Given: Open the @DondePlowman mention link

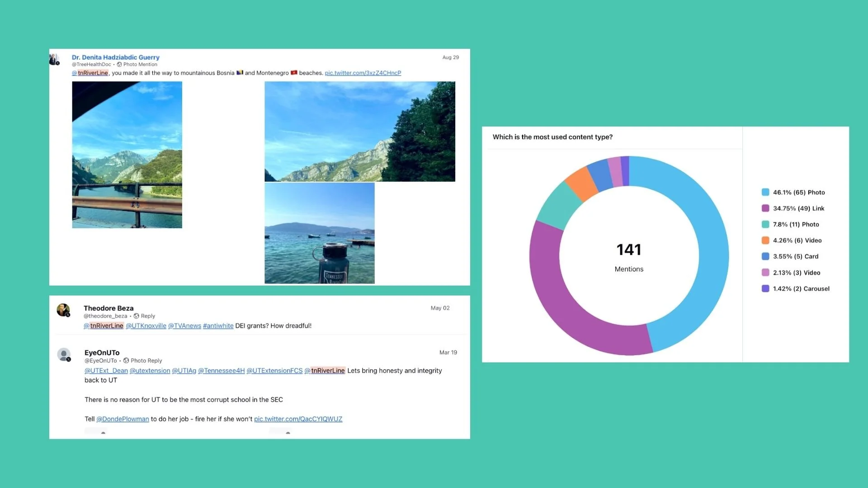Looking at the screenshot, I should pos(123,419).
